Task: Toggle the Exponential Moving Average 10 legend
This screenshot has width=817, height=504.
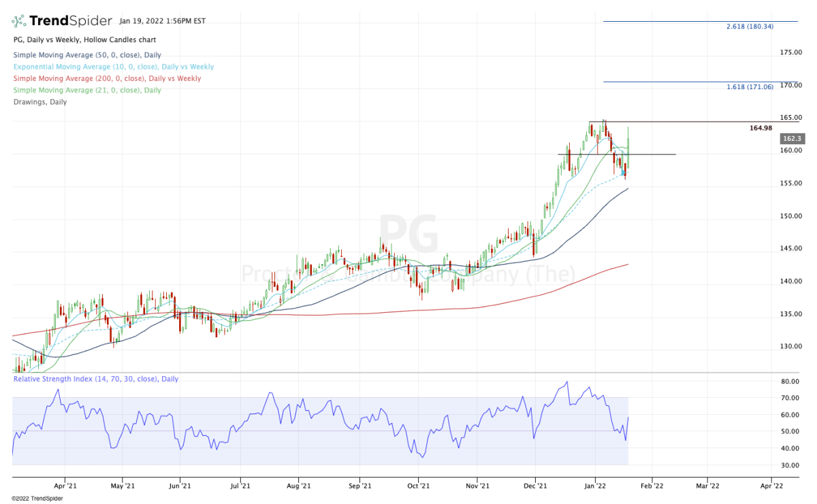Action: [x=113, y=67]
